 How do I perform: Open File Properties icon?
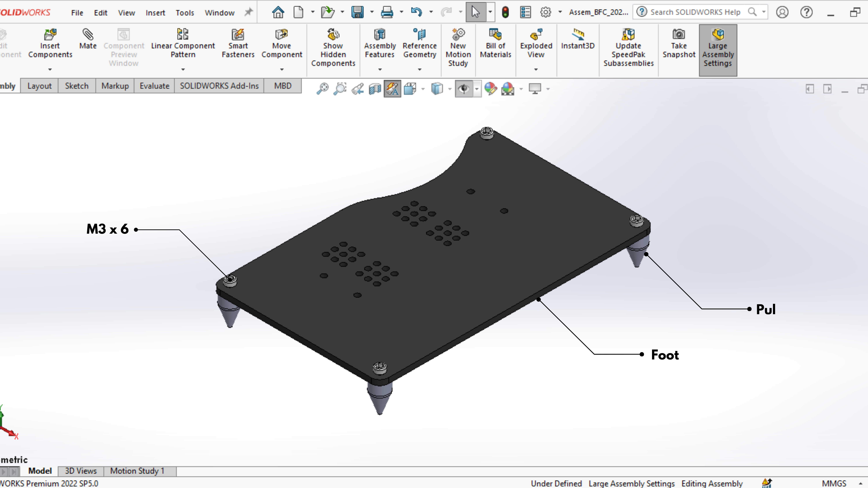[x=525, y=12]
